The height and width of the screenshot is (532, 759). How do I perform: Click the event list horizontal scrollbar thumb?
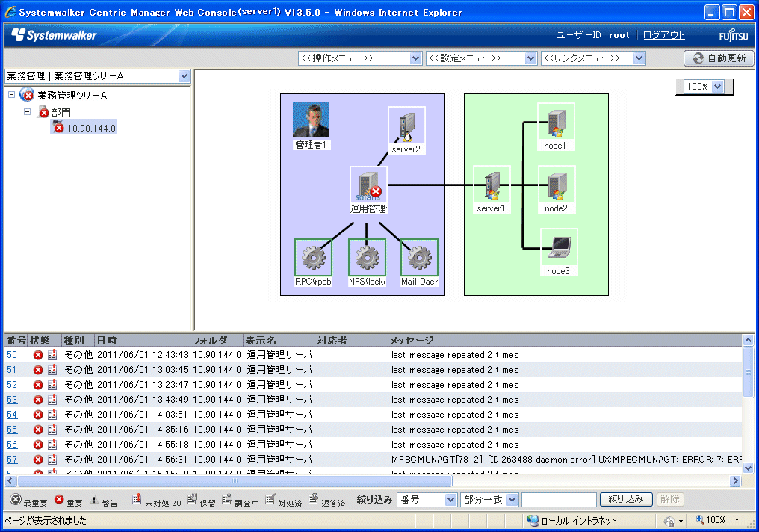[235, 480]
